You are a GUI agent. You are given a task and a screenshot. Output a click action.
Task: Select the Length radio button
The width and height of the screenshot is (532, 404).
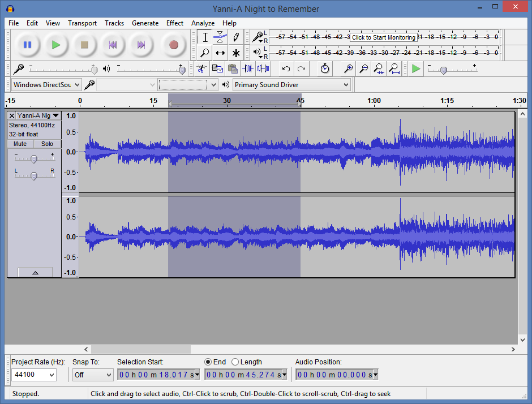coord(235,362)
